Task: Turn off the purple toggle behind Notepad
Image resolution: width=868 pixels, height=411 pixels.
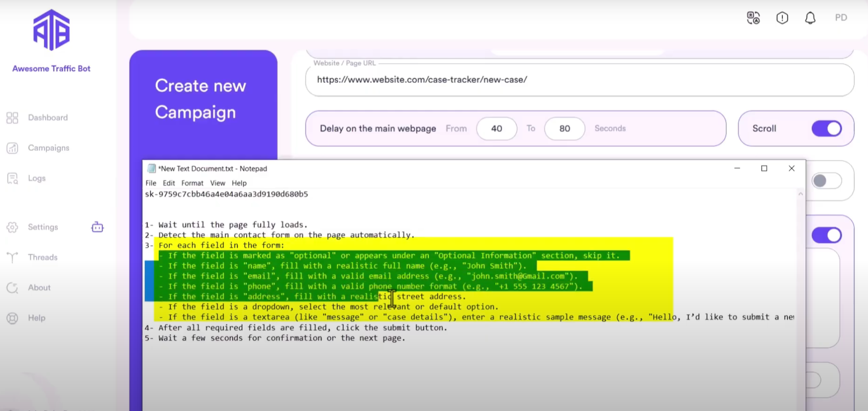Action: 826,235
